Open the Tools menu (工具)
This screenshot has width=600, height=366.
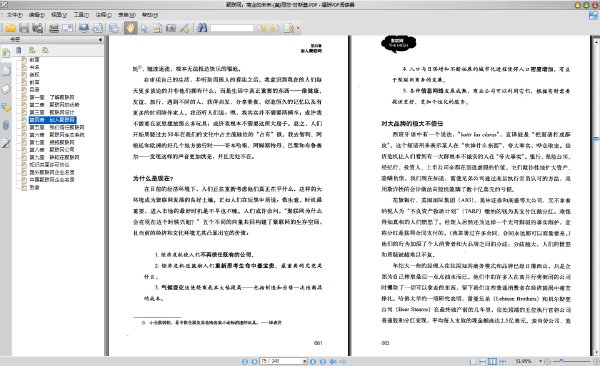81,15
